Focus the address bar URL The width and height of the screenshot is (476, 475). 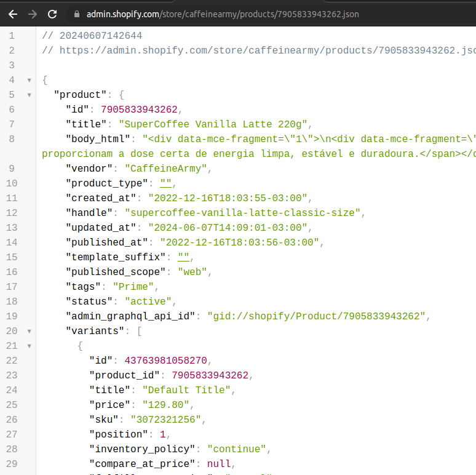point(223,14)
